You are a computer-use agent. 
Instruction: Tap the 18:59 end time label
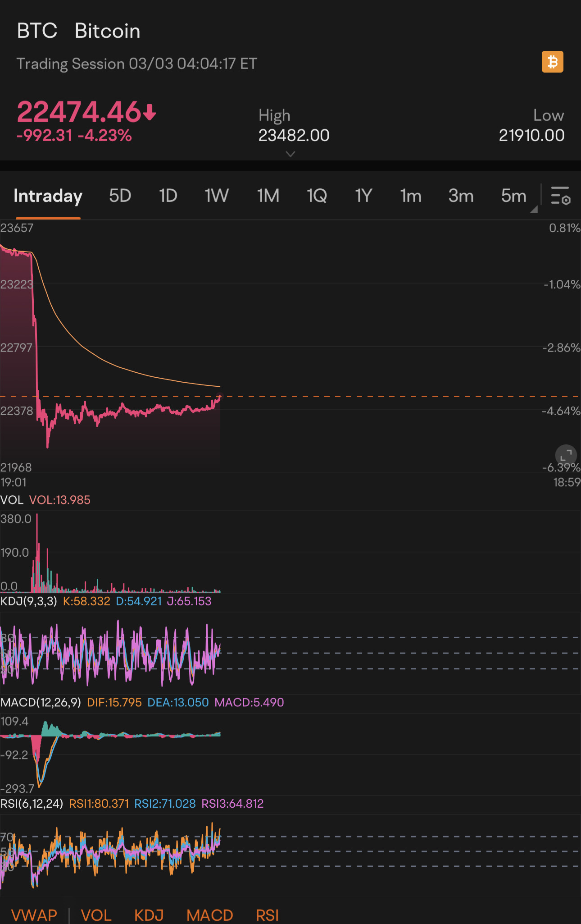point(567,482)
